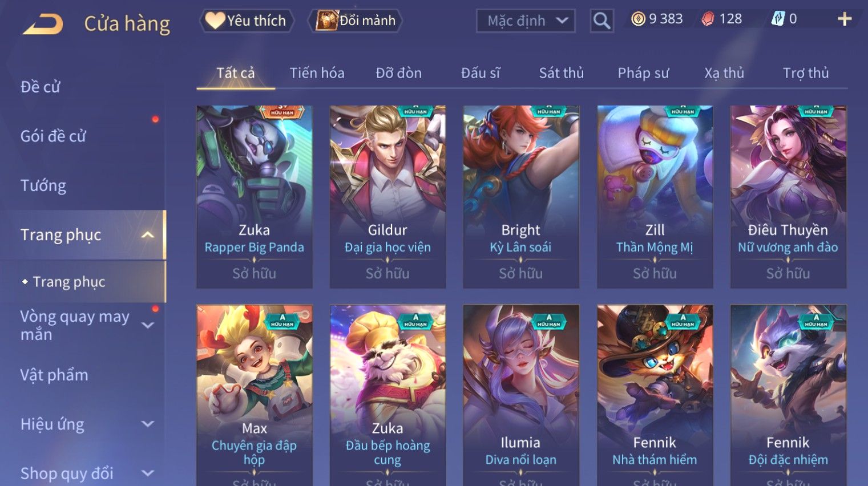Expand the Shop quy đổi section
The image size is (868, 486).
(x=148, y=473)
